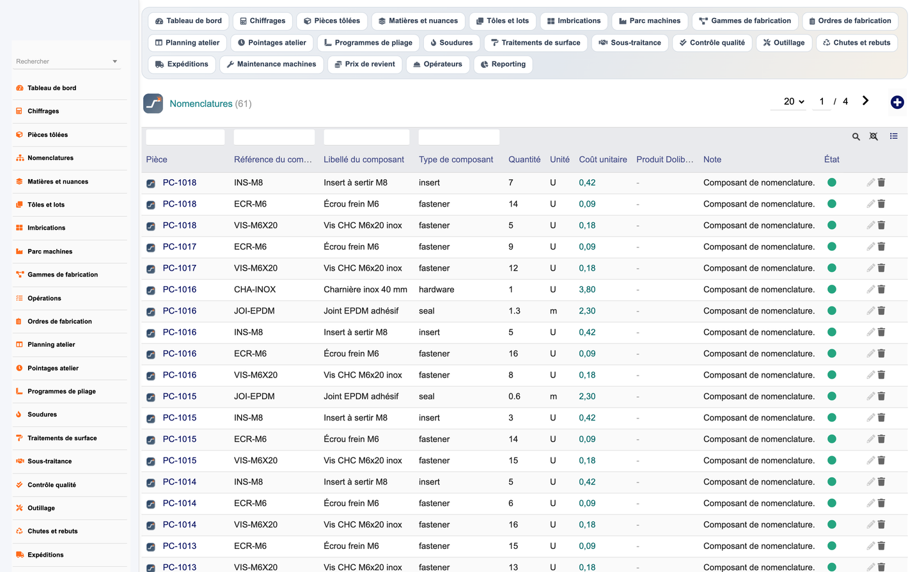Open Reporting top tab
Screen dimensions: 924x572
(x=503, y=64)
